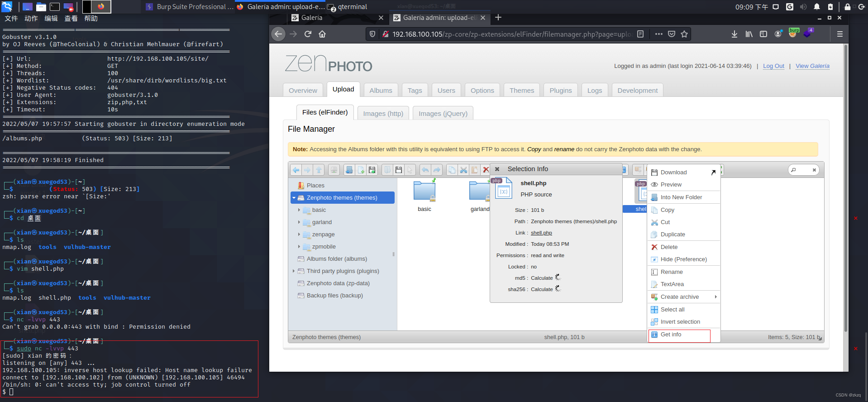Open the page actions ellipsis in URL bar
868x402 pixels.
(x=658, y=34)
